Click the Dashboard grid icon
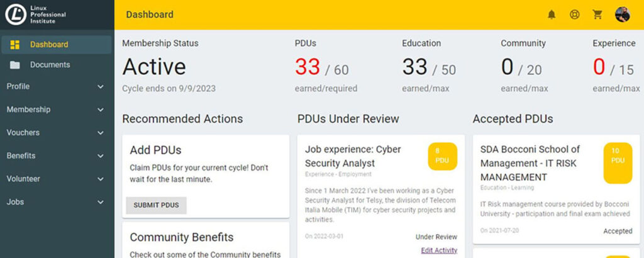 15,45
